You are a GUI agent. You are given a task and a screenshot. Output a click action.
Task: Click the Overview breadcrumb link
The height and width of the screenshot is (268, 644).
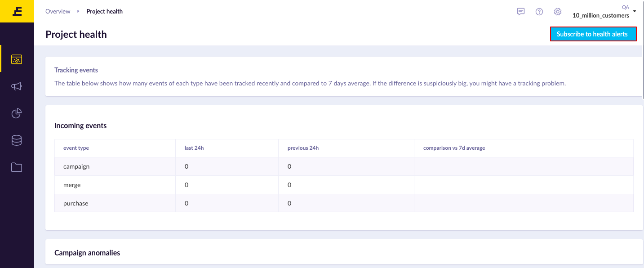coord(58,11)
